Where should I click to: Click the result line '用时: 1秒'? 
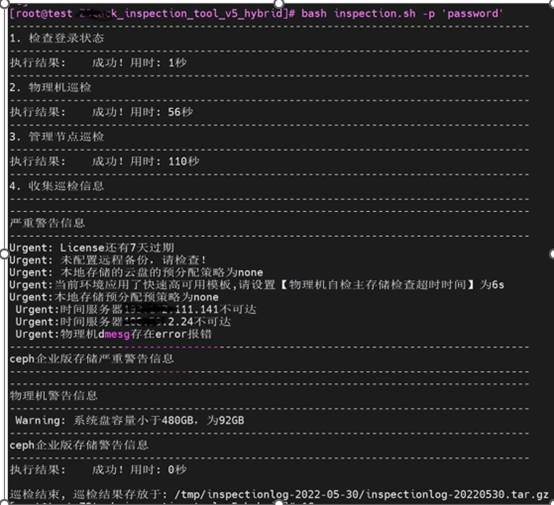(x=98, y=63)
